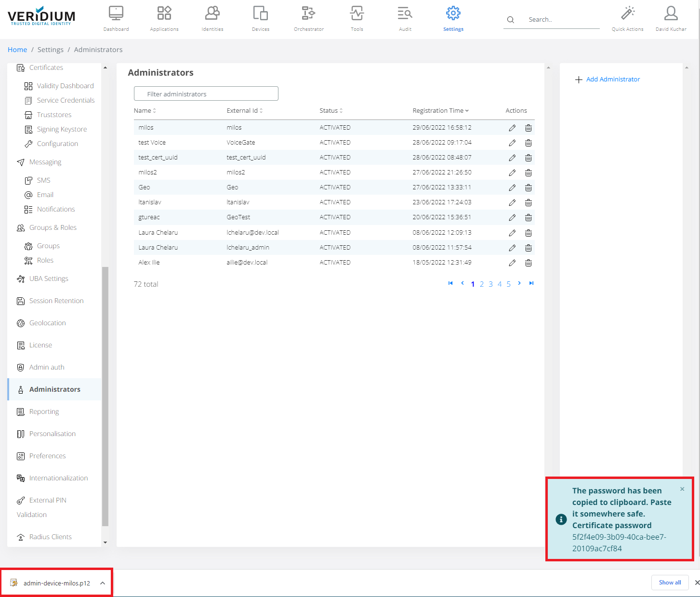The image size is (700, 597).
Task: Click the Devices nav icon
Action: pos(260,13)
